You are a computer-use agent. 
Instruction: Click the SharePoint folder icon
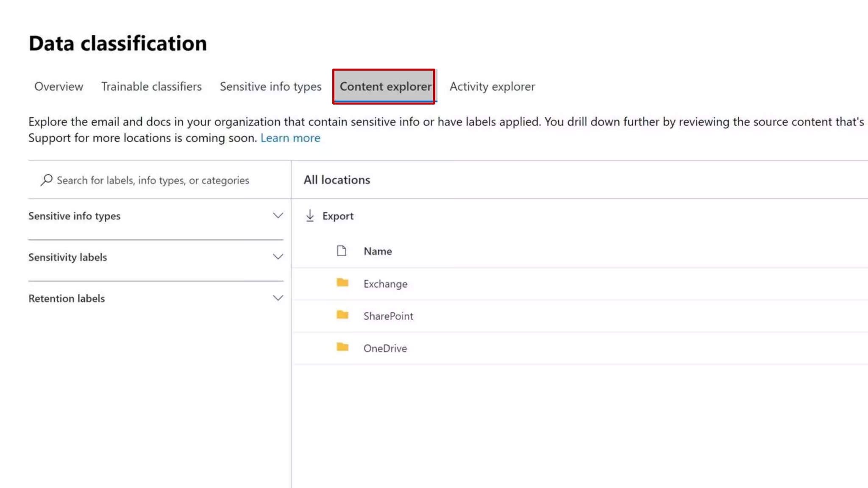342,315
